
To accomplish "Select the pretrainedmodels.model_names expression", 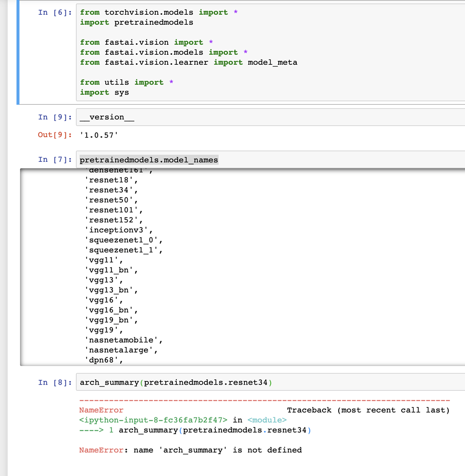I will click(x=149, y=160).
